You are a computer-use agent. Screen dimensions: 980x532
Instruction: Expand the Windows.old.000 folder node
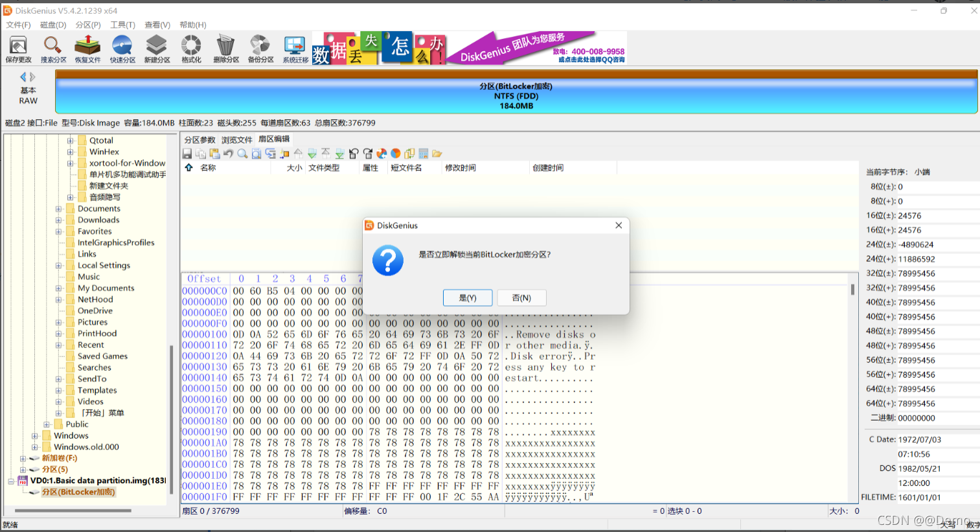coord(35,447)
